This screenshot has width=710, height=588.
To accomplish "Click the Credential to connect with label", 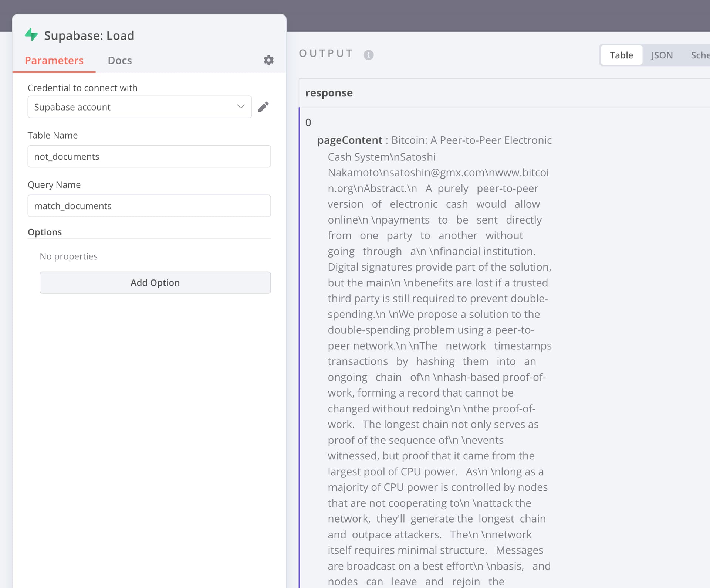I will [82, 88].
